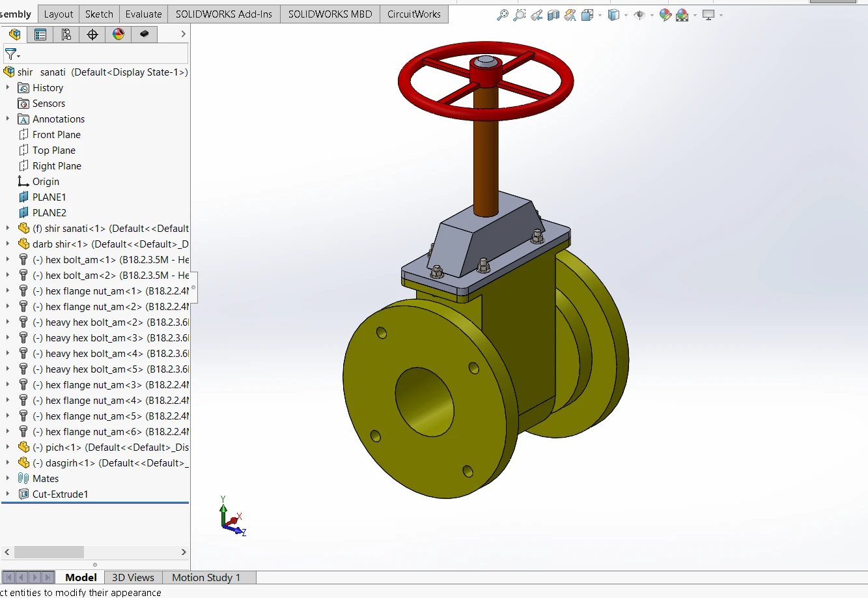
Task: Click the feature tree horizontal scrollbar thumb
Action: pyautogui.click(x=49, y=552)
